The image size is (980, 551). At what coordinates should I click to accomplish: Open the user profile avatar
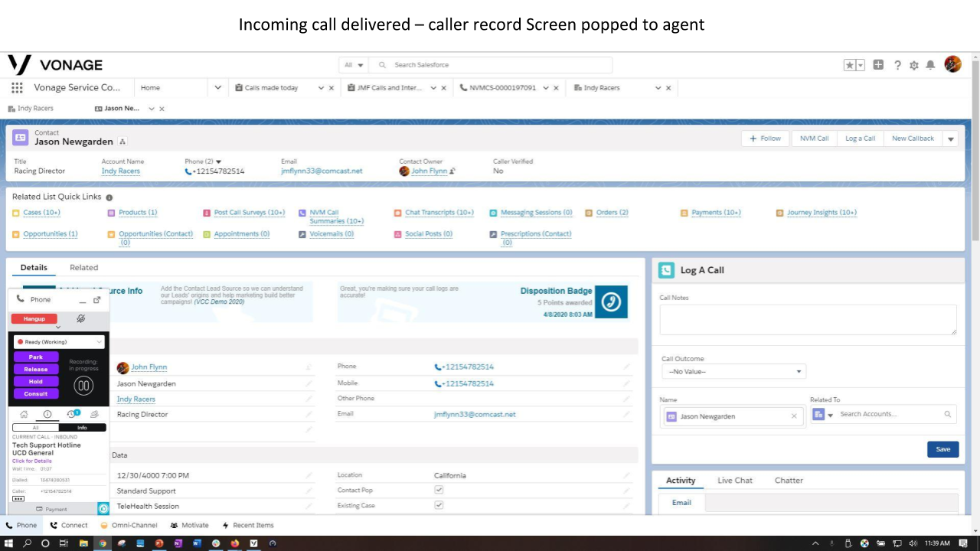[x=952, y=64]
